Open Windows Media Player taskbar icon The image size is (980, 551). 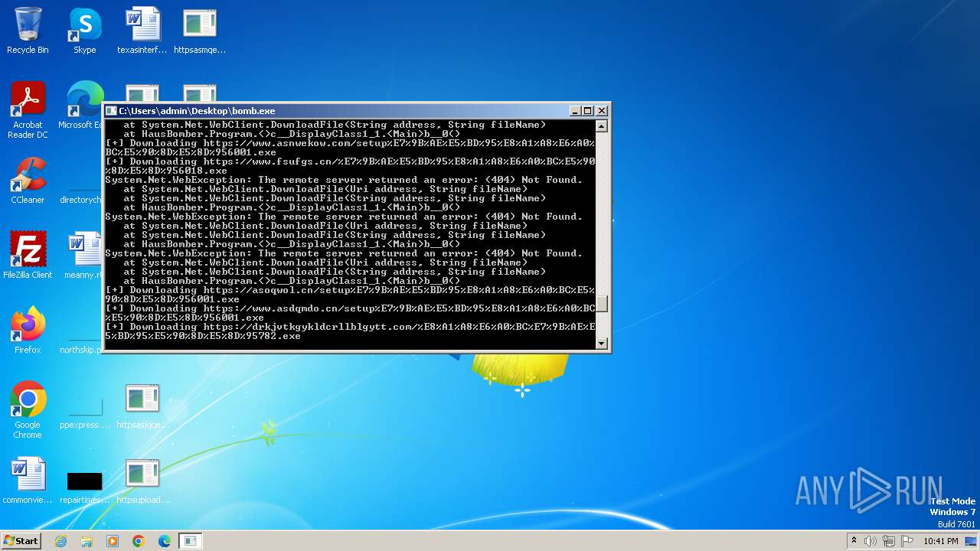113,541
